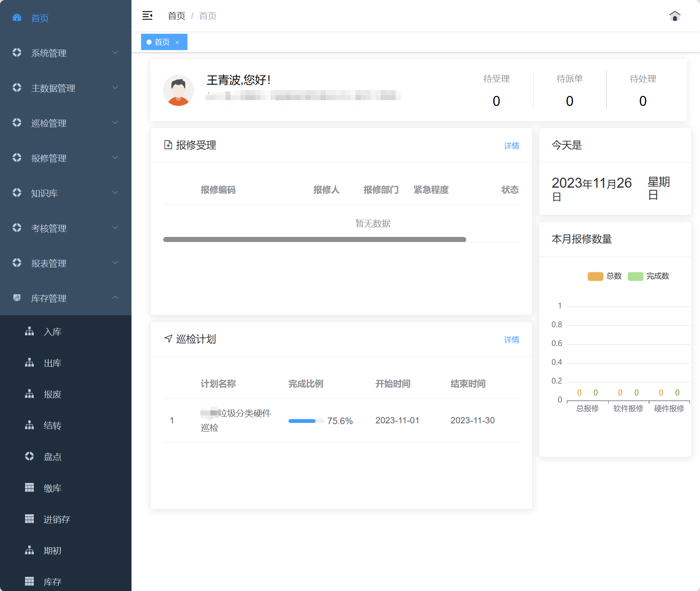The height and width of the screenshot is (591, 700).
Task: Click the horizontal scrollbar in 报修受理 table
Action: (x=315, y=239)
